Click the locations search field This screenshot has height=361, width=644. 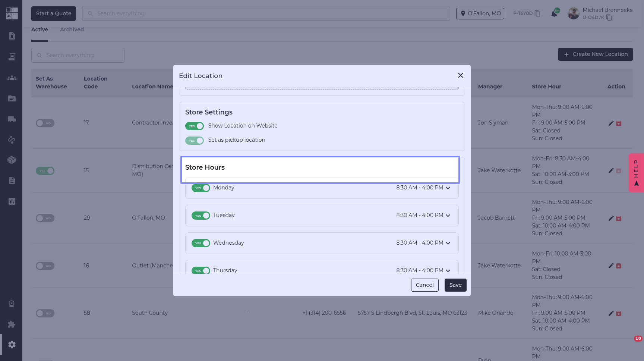tap(78, 55)
